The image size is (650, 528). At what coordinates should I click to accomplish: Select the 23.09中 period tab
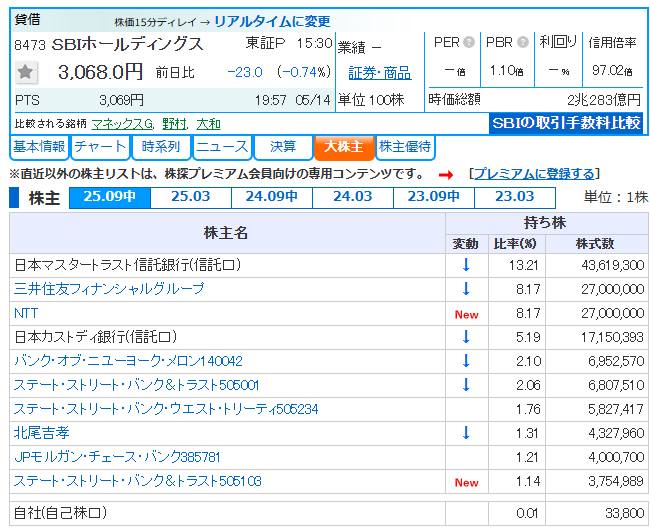point(434,197)
